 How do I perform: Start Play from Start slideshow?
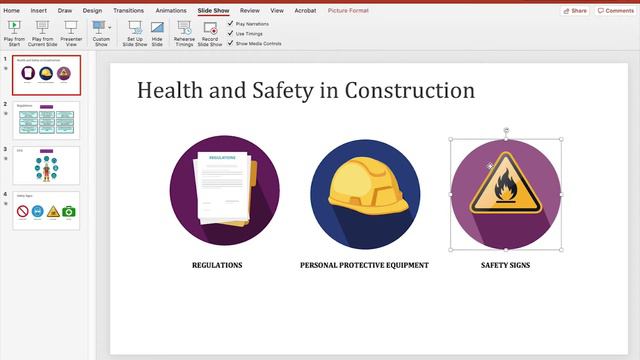click(x=14, y=33)
